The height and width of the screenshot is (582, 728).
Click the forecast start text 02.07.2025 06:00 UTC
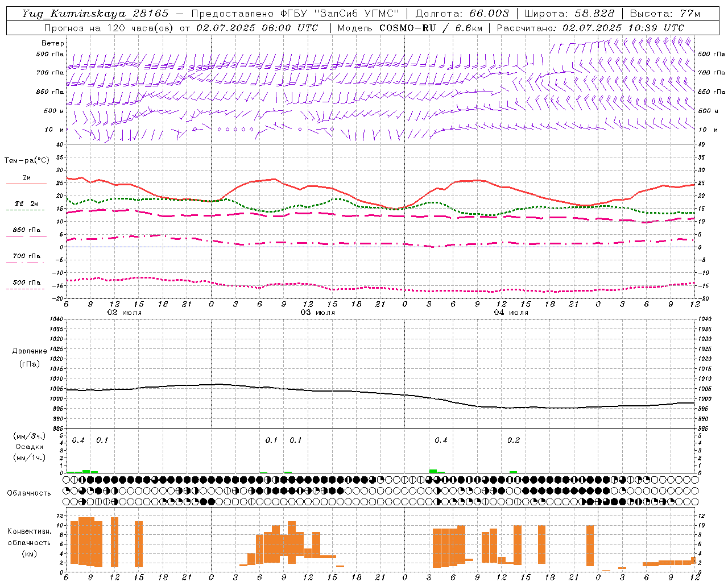257,28
